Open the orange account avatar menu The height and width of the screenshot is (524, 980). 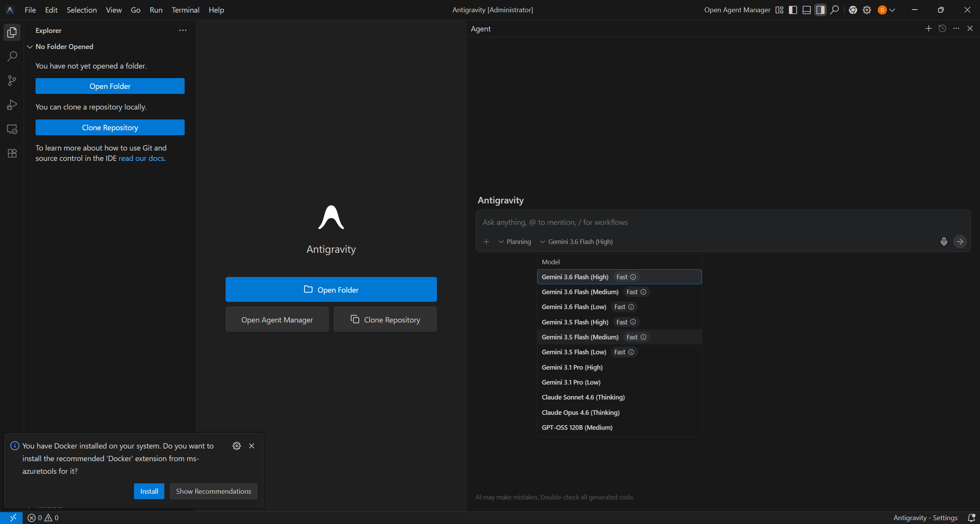(x=882, y=10)
